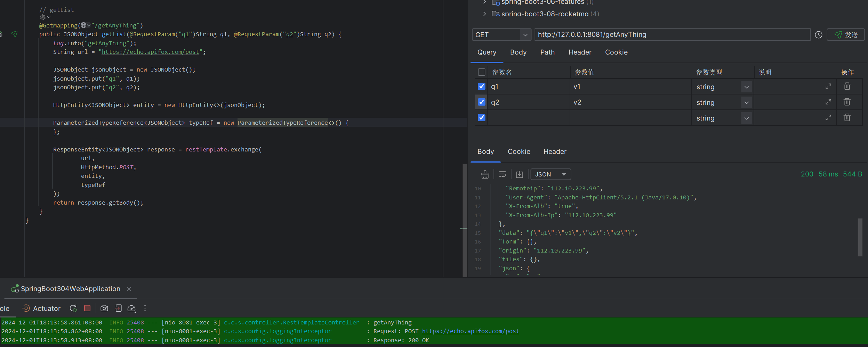868x347 pixels.
Task: Switch to the request Path tab
Action: click(547, 52)
